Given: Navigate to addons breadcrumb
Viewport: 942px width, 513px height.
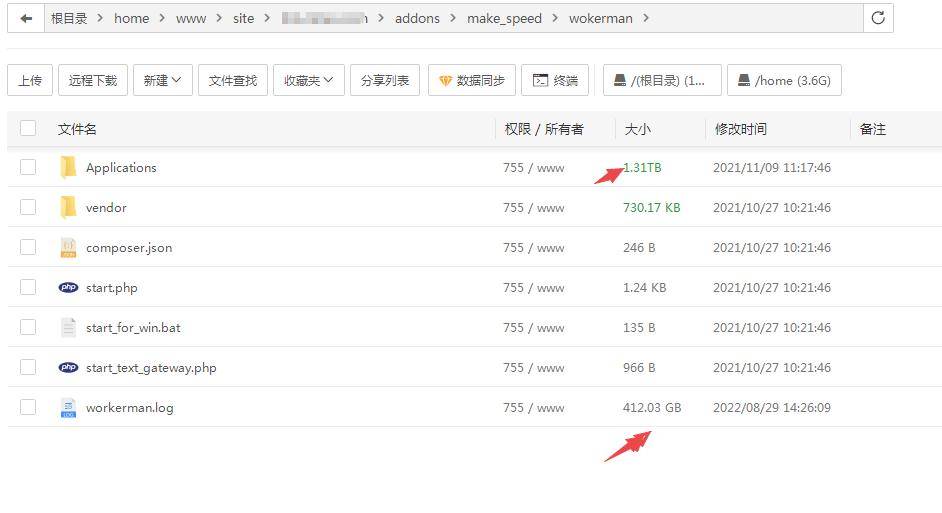Looking at the screenshot, I should (x=417, y=19).
